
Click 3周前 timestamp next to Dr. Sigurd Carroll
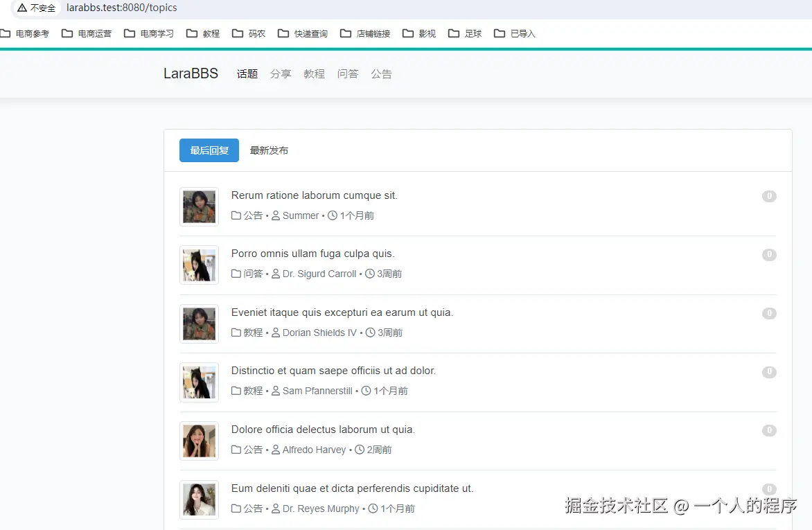click(384, 274)
